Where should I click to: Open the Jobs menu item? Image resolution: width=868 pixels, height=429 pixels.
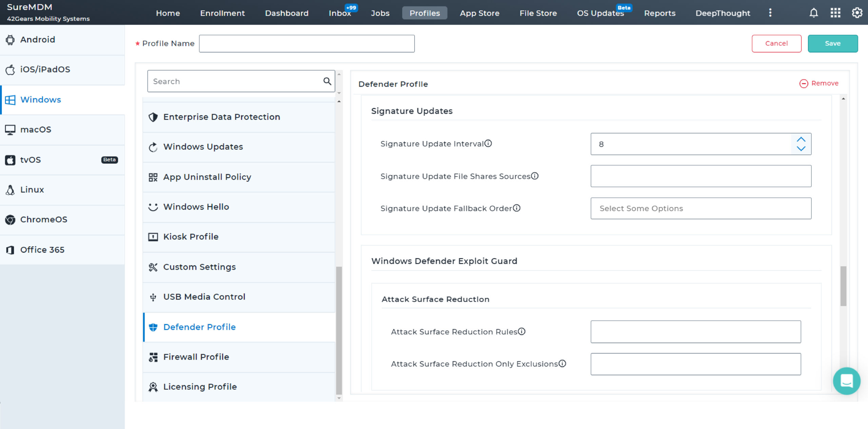click(380, 13)
